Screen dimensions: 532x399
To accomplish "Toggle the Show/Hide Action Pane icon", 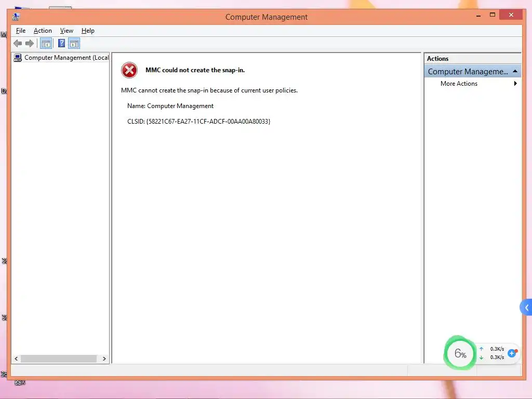I will coord(74,44).
